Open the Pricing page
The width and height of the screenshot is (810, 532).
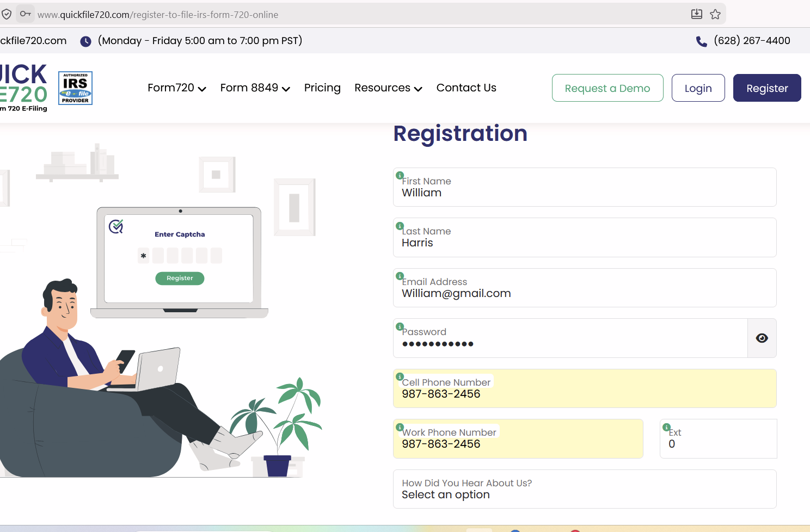point(322,88)
